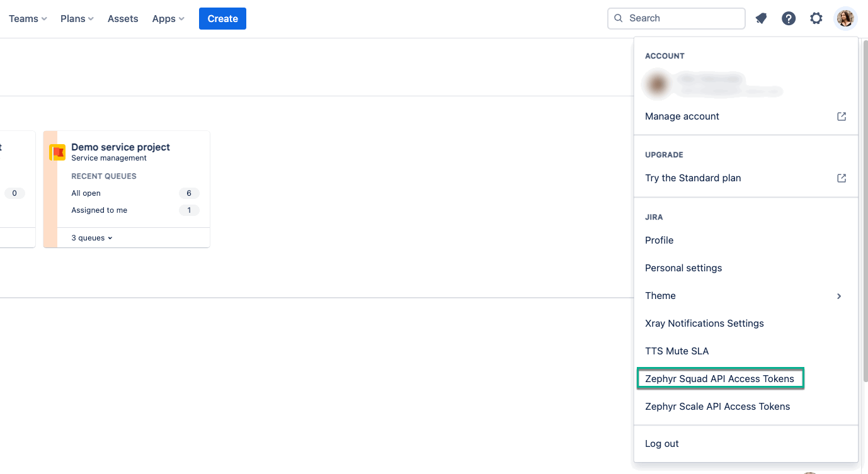Open the Demo service project link
Image resolution: width=868 pixels, height=474 pixels.
click(x=120, y=147)
